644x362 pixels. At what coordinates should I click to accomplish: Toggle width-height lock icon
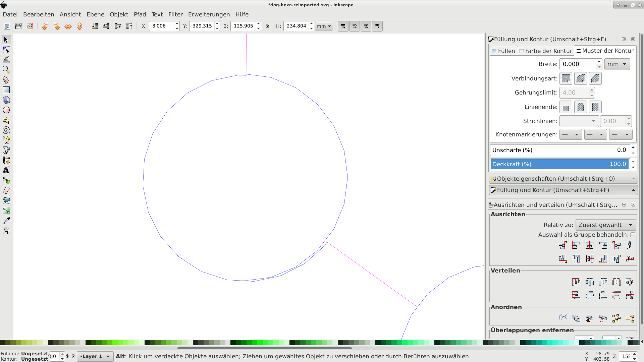[267, 26]
